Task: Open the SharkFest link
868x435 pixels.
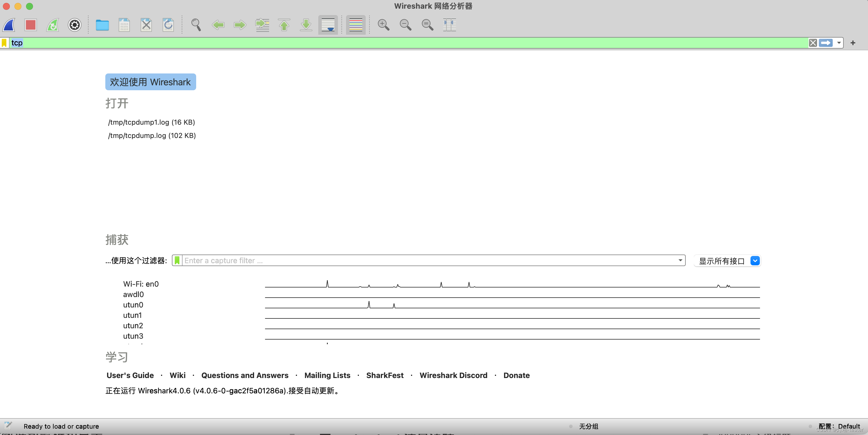Action: tap(385, 375)
